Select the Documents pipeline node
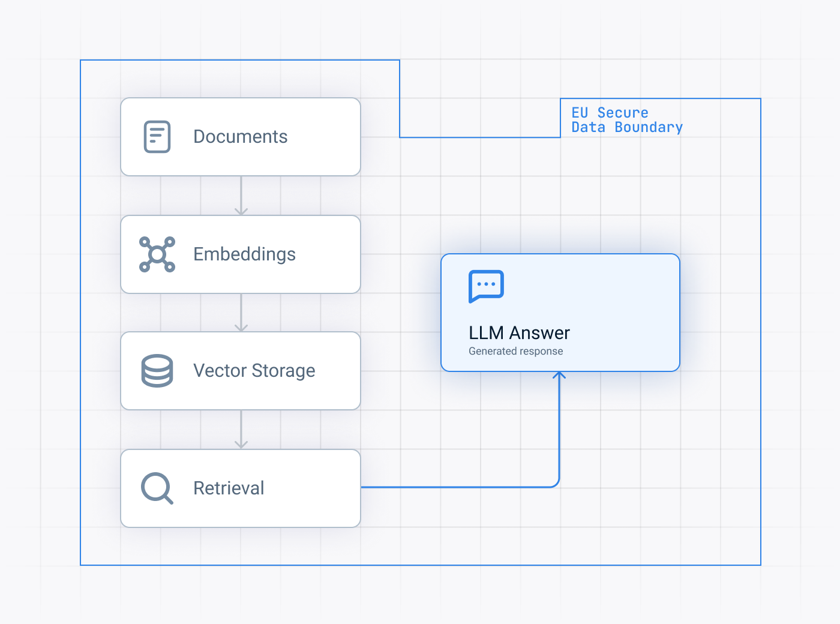The height and width of the screenshot is (624, 840). pyautogui.click(x=240, y=137)
